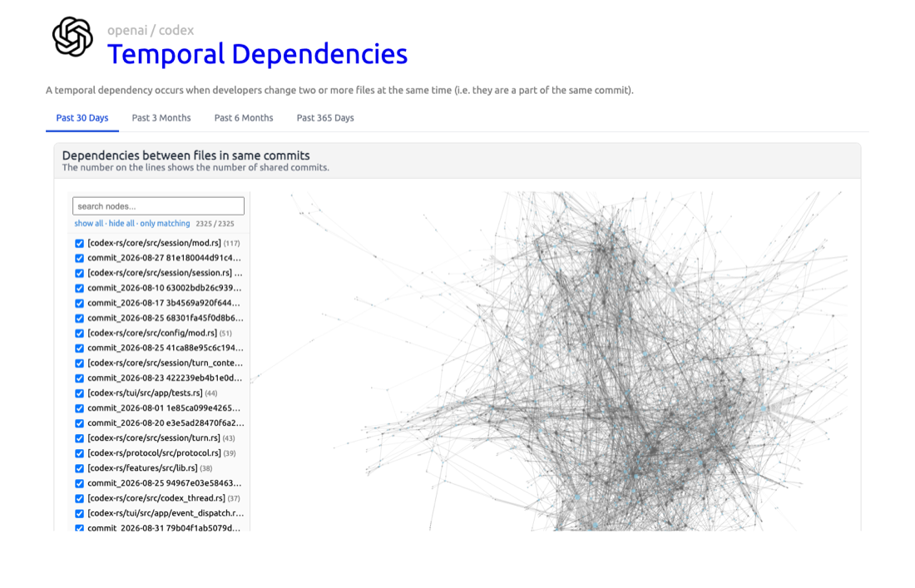Toggle codex-rs/features/src/lib.rs checkbox
The height and width of the screenshot is (588, 915).
click(79, 468)
